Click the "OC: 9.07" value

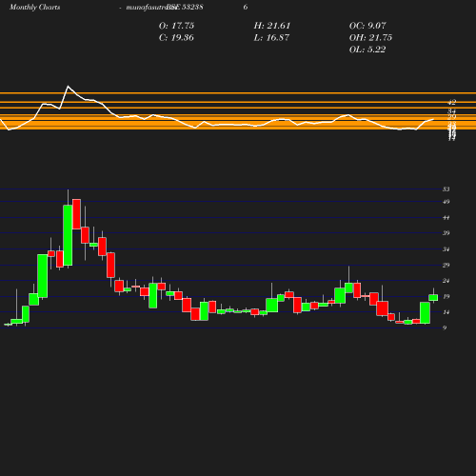pos(367,26)
